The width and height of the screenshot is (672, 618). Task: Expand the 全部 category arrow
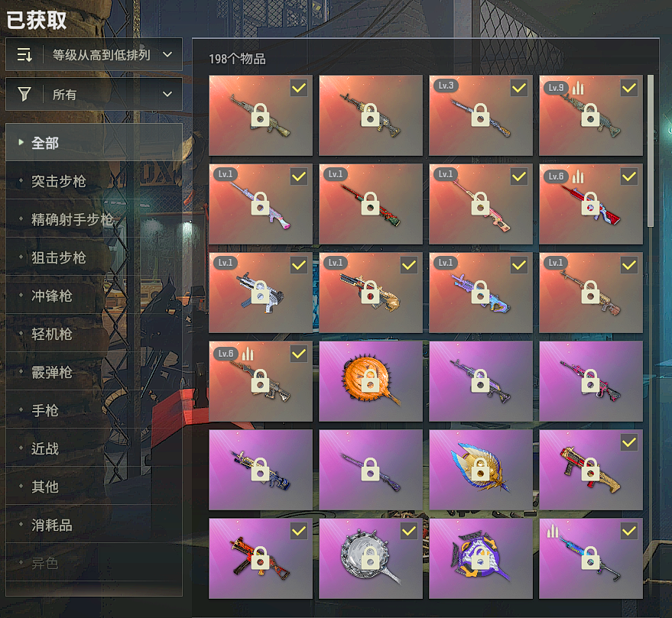tap(21, 142)
